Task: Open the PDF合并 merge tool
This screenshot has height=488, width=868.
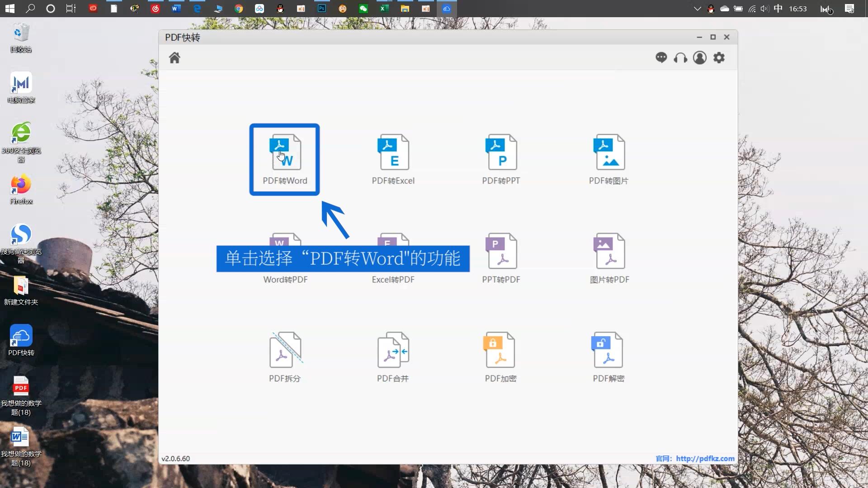Action: tap(392, 357)
